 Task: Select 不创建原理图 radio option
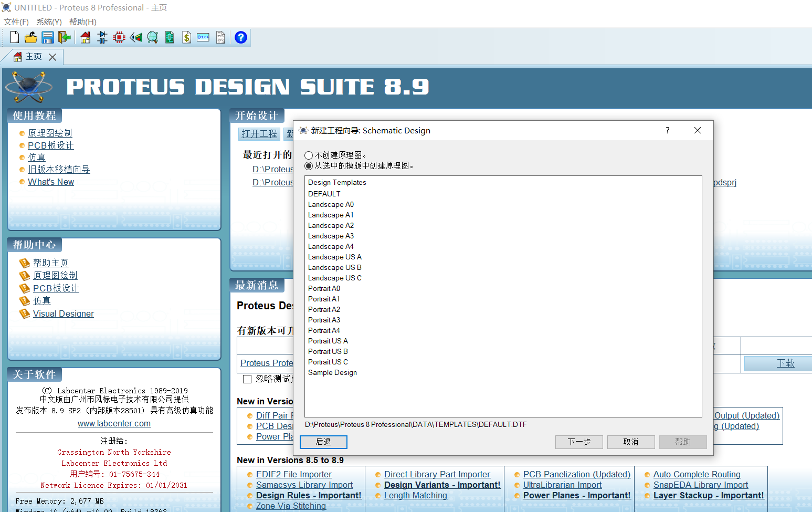tap(309, 155)
